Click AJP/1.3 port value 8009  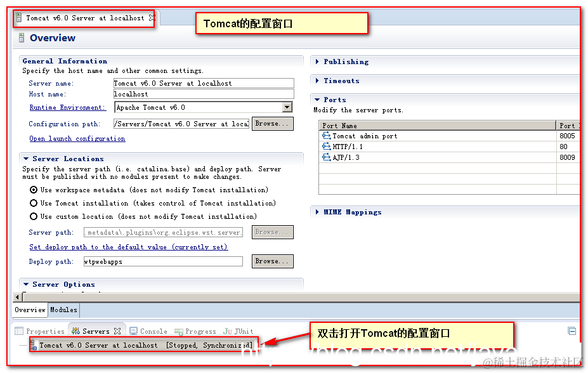pos(567,157)
